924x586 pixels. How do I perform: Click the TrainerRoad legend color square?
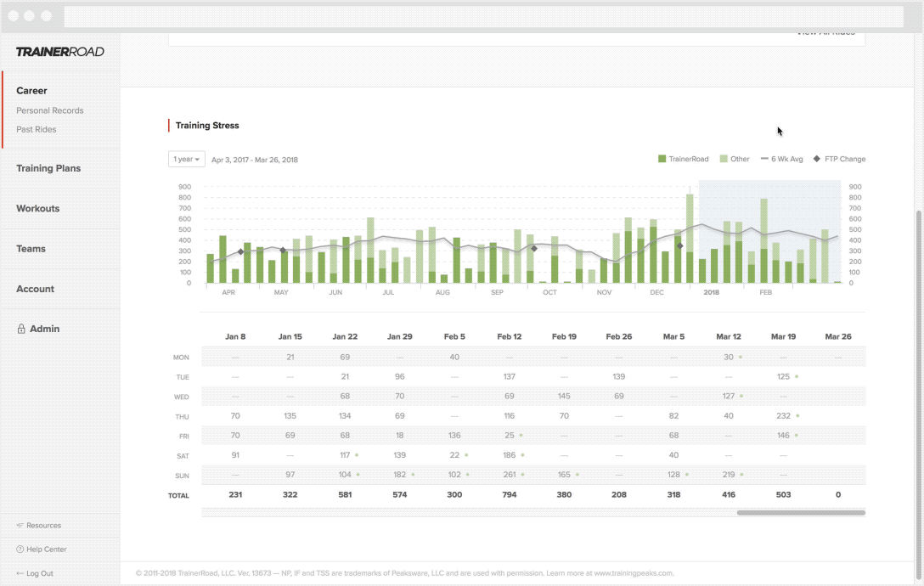662,159
